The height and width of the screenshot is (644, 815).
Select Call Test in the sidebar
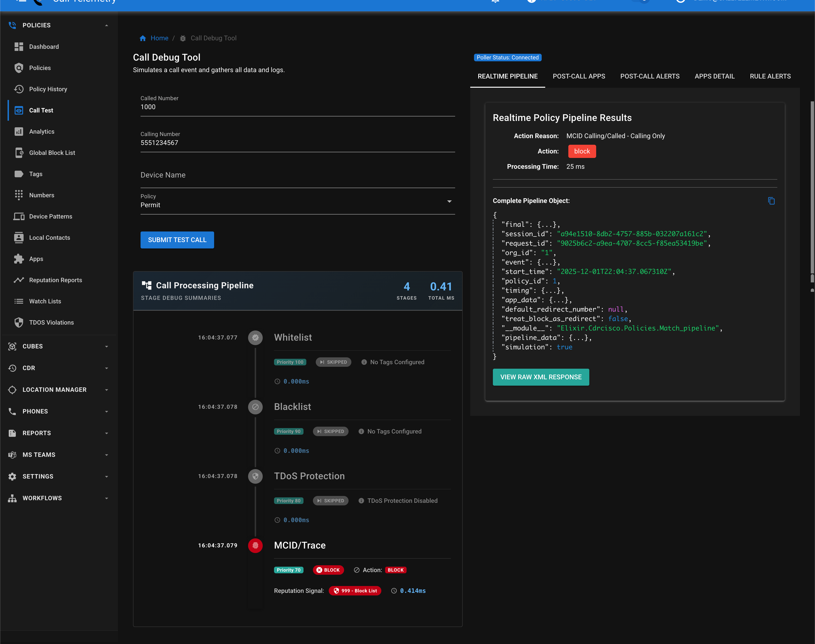pyautogui.click(x=58, y=110)
